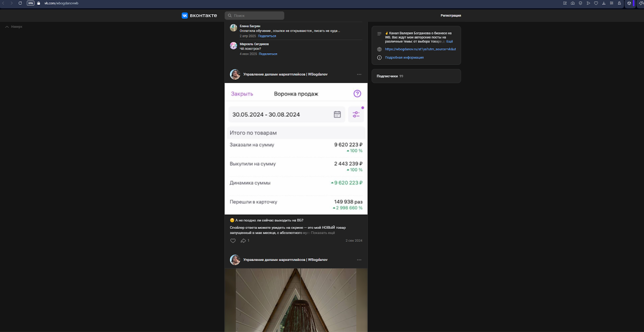Click the purple filter sliders icon
This screenshot has width=644, height=332.
click(356, 114)
